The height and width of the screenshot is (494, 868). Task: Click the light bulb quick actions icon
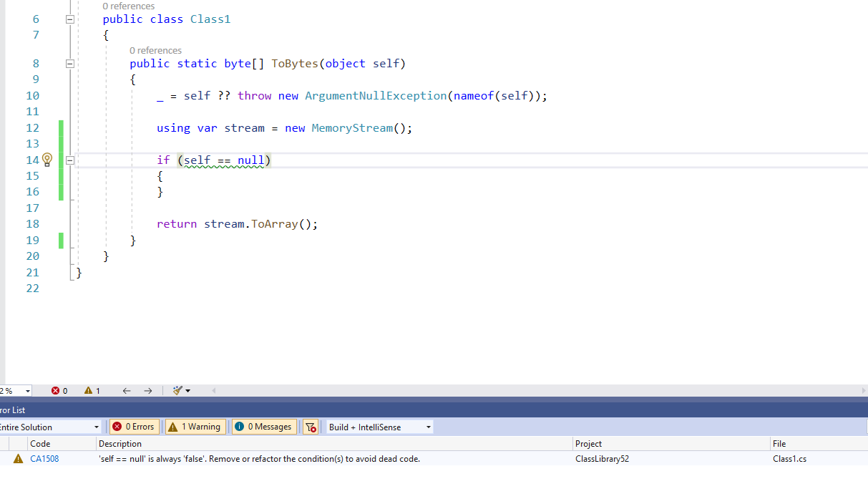click(x=47, y=160)
